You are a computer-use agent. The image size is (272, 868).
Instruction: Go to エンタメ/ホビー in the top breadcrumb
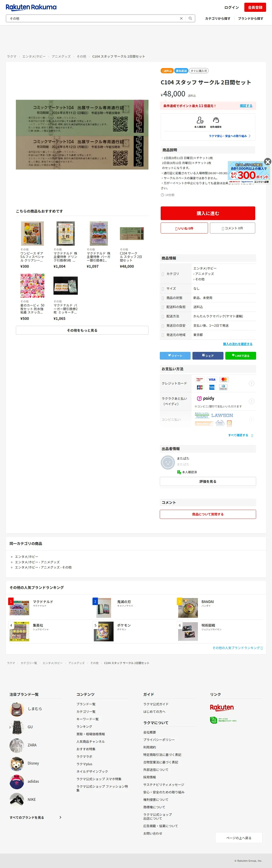pyautogui.click(x=34, y=57)
